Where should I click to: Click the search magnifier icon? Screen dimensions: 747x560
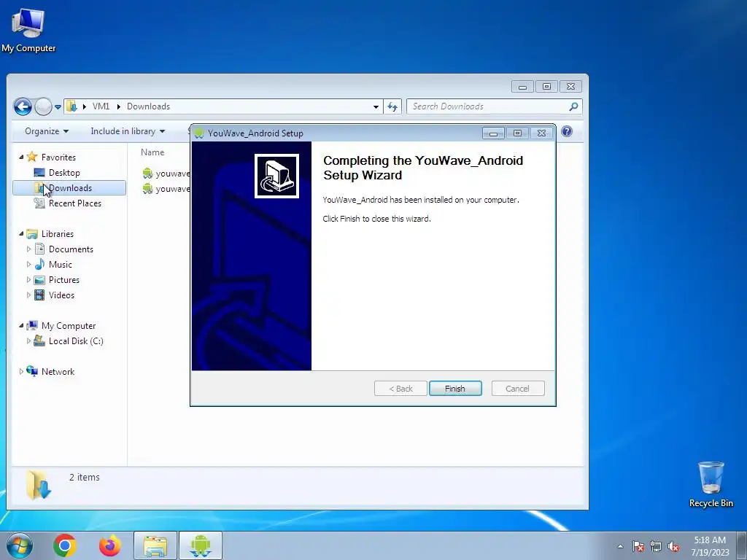pyautogui.click(x=573, y=106)
